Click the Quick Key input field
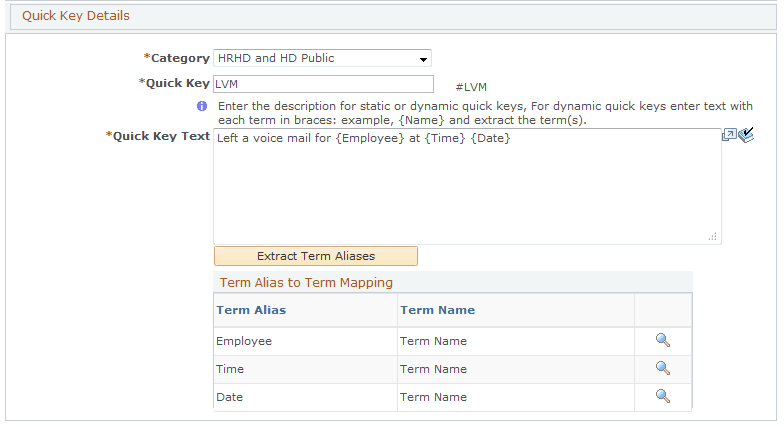The width and height of the screenshot is (784, 427). pyautogui.click(x=324, y=84)
